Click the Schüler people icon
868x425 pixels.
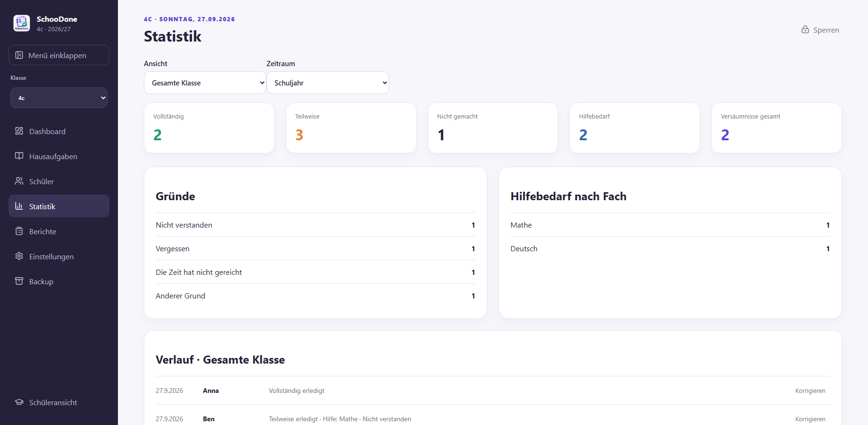(x=19, y=181)
